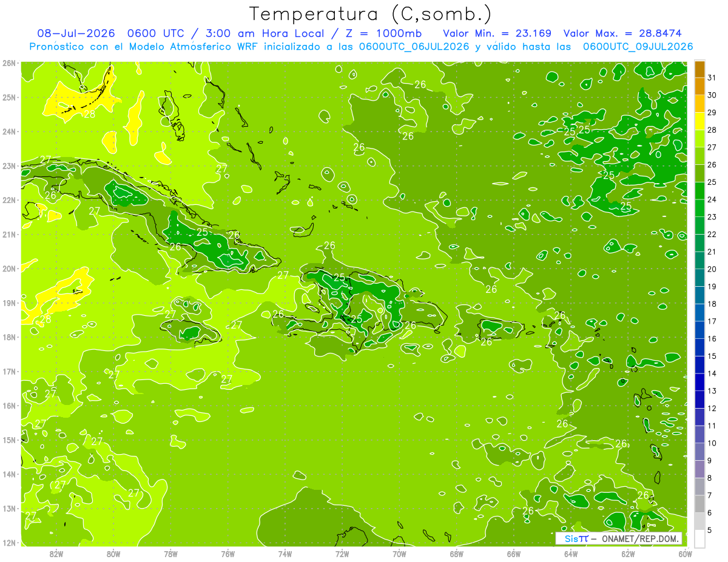The image size is (728, 562).
Task: Click the "62W" longitude axis label
Action: 628,554
